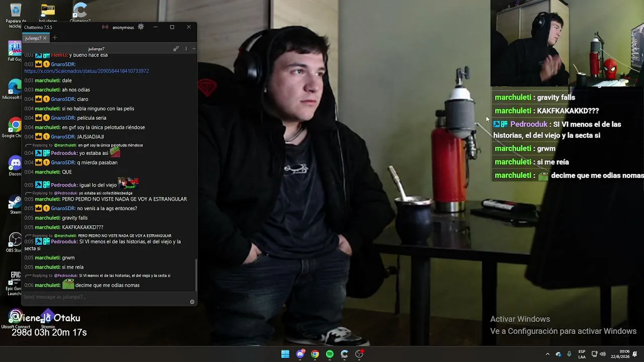Open the network quick settings icon
Image resolution: width=644 pixels, height=362 pixels.
(x=594, y=354)
